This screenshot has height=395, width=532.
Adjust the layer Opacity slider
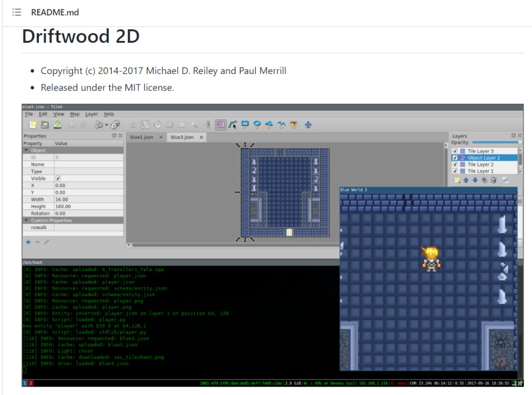[x=497, y=143]
